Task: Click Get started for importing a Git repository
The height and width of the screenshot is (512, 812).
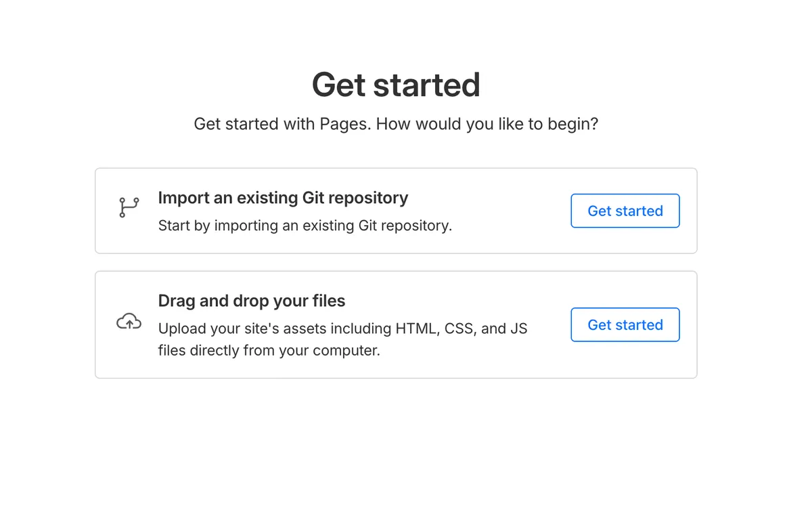Action: tap(625, 211)
